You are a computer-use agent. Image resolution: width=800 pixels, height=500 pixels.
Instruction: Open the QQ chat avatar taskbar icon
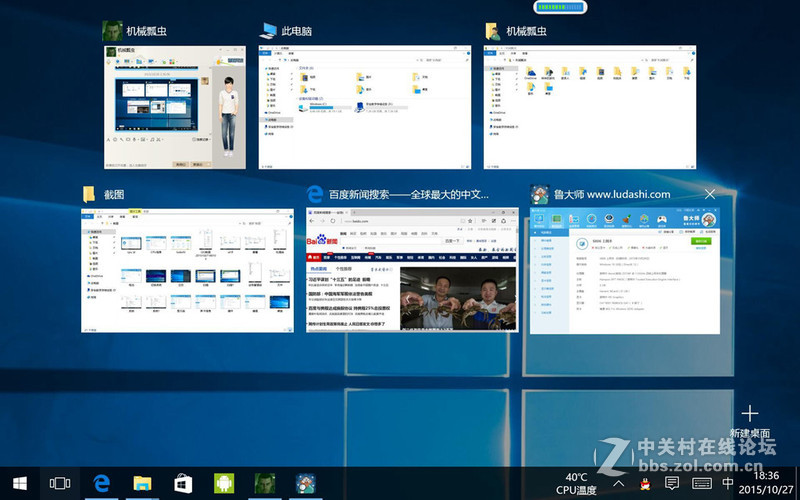click(x=265, y=483)
